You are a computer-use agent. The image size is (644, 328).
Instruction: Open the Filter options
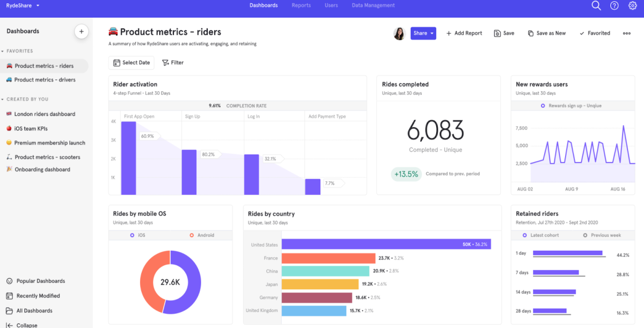(x=173, y=63)
